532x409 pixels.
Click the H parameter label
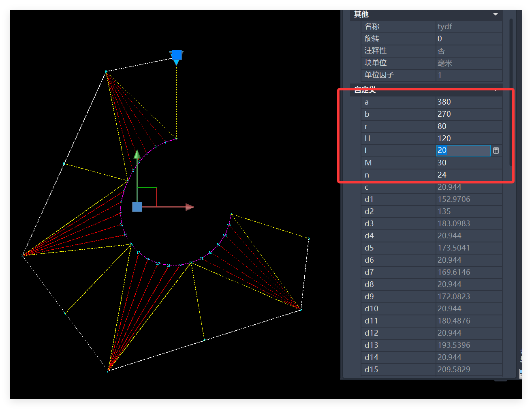pos(367,138)
